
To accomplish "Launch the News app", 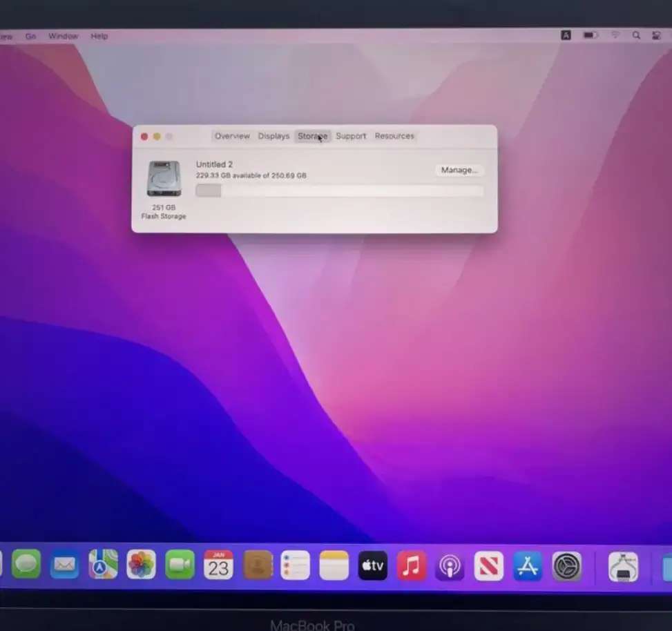I will click(x=488, y=566).
